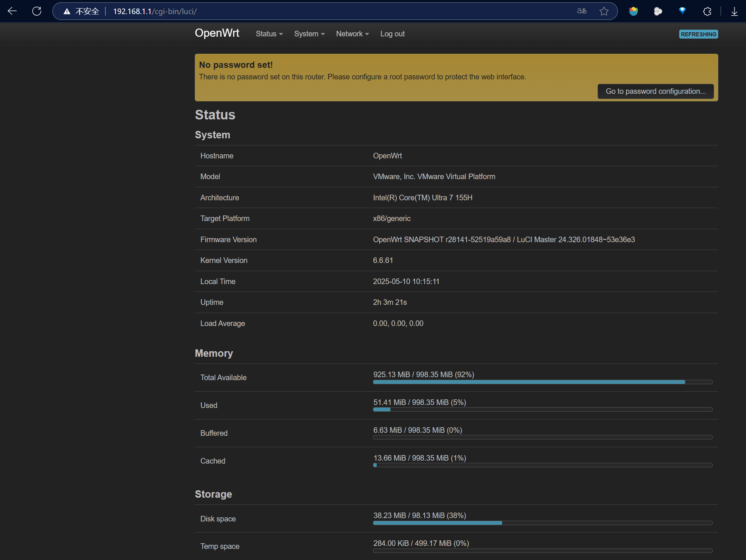Select the Load Average value 0.00, 0.00, 0.00
The width and height of the screenshot is (746, 560).
click(398, 323)
